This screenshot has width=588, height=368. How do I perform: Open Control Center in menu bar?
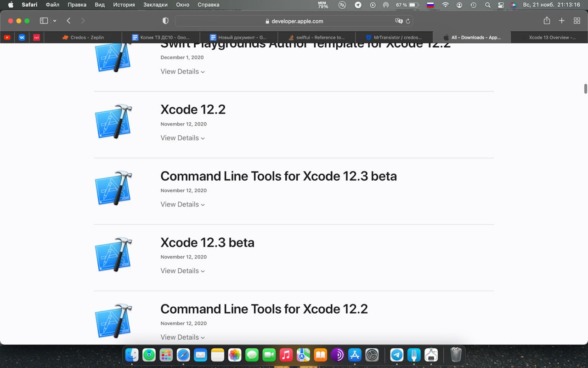501,5
